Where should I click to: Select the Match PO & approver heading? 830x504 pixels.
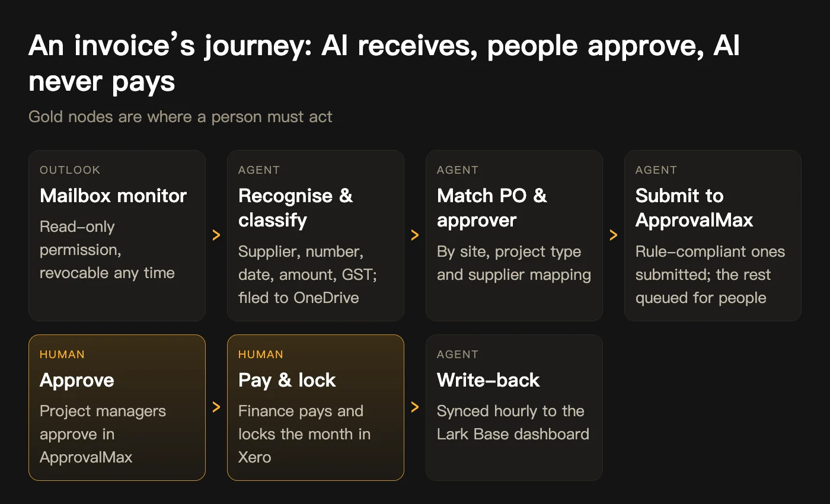point(492,208)
